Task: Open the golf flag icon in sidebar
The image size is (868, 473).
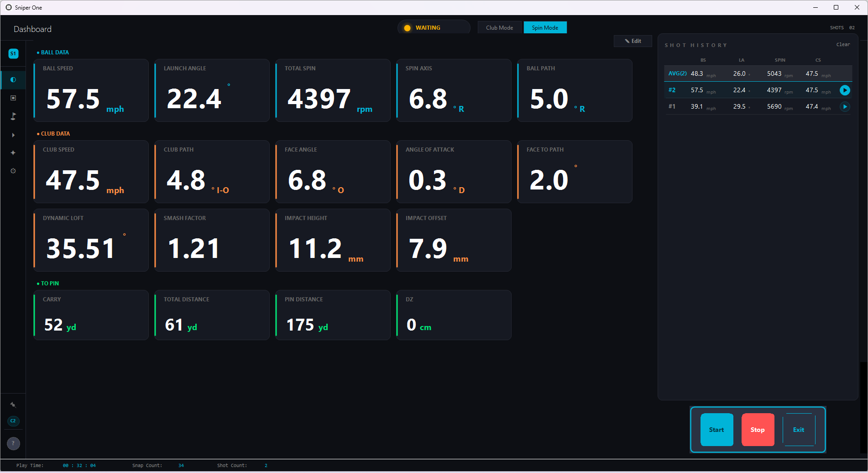Action: (x=13, y=116)
